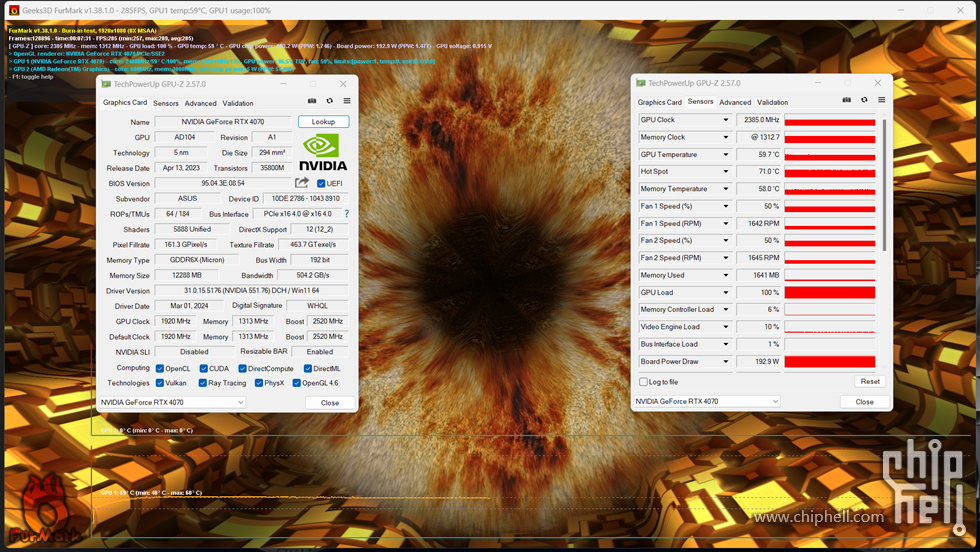Open the Bus Interface Load sensor dropdown

tap(726, 344)
